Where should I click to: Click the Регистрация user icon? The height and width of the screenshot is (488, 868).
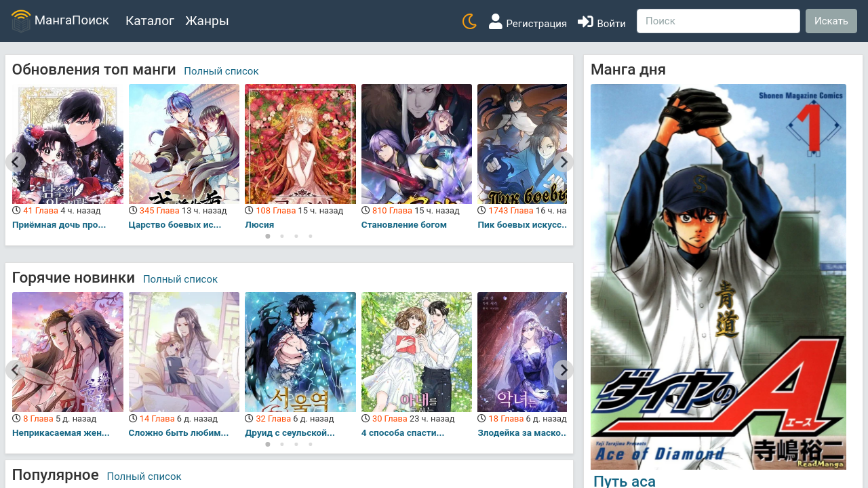[496, 22]
